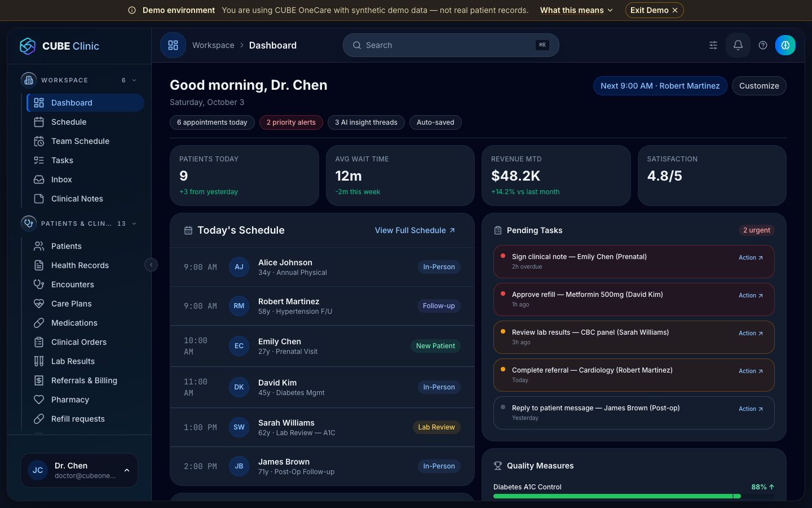Screen dimensions: 812x508
Task: Click the teal profile avatar in the header
Action: (785, 45)
